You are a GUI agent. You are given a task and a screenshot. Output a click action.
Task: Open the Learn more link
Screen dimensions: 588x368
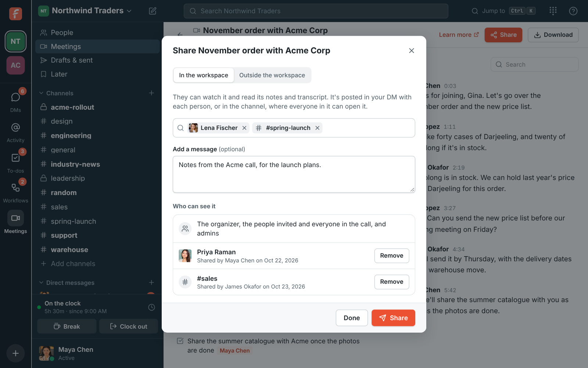(x=459, y=35)
